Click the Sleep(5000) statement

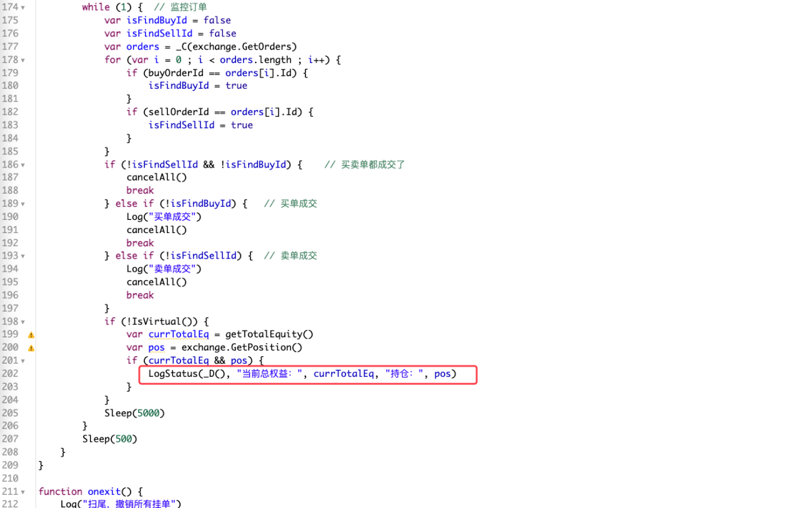click(134, 413)
